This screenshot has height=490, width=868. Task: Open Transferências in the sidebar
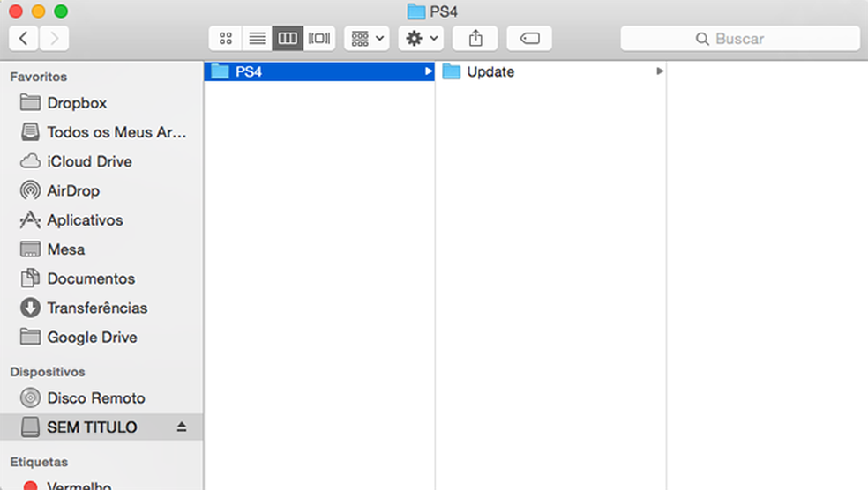[101, 308]
